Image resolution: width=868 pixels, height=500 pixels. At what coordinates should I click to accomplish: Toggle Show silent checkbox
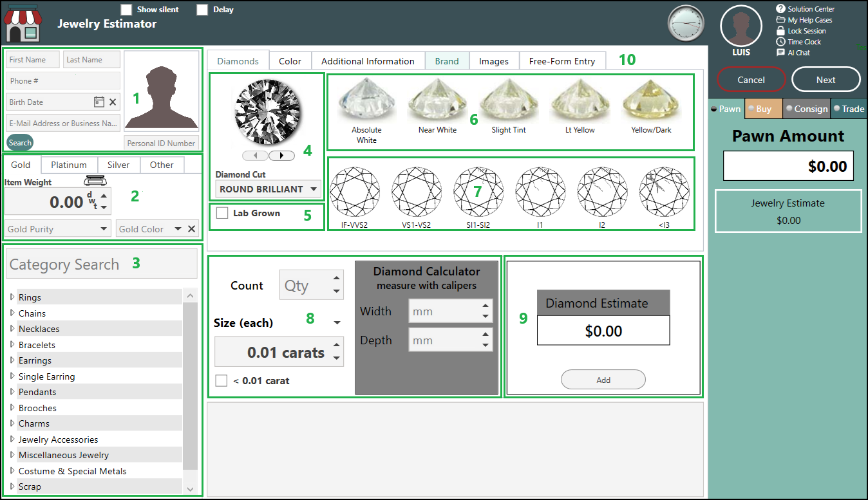(x=126, y=10)
